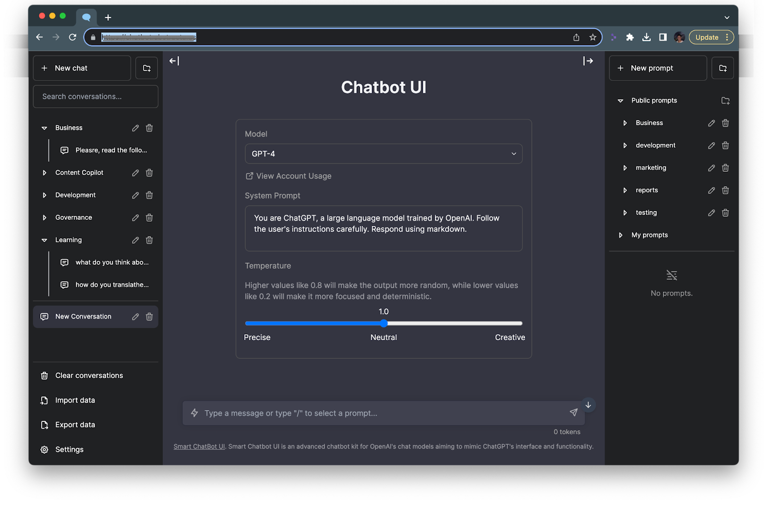
Task: Collapse the Learning folder
Action: 44,240
